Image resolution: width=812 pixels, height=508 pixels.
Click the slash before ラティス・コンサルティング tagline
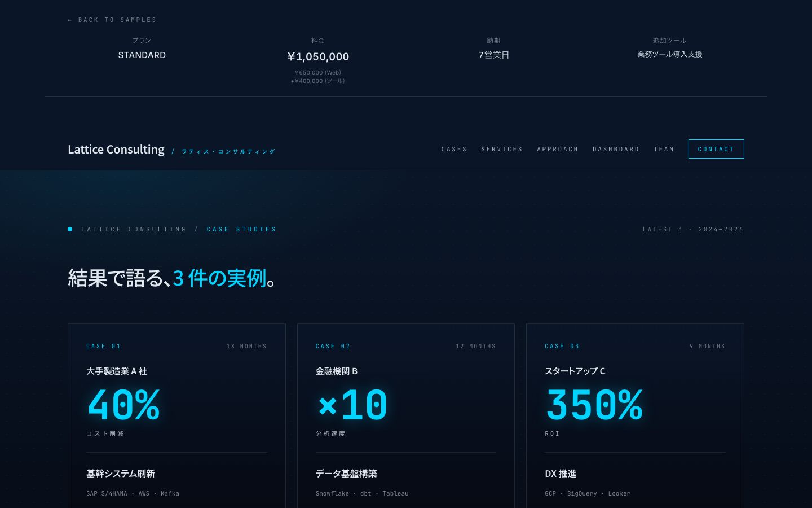point(173,151)
